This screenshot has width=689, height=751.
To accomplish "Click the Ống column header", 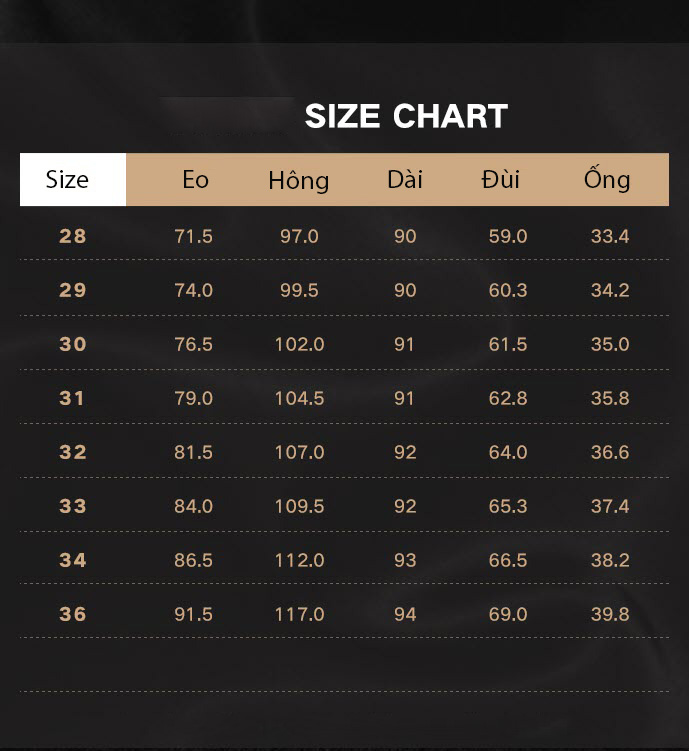I will pos(607,179).
